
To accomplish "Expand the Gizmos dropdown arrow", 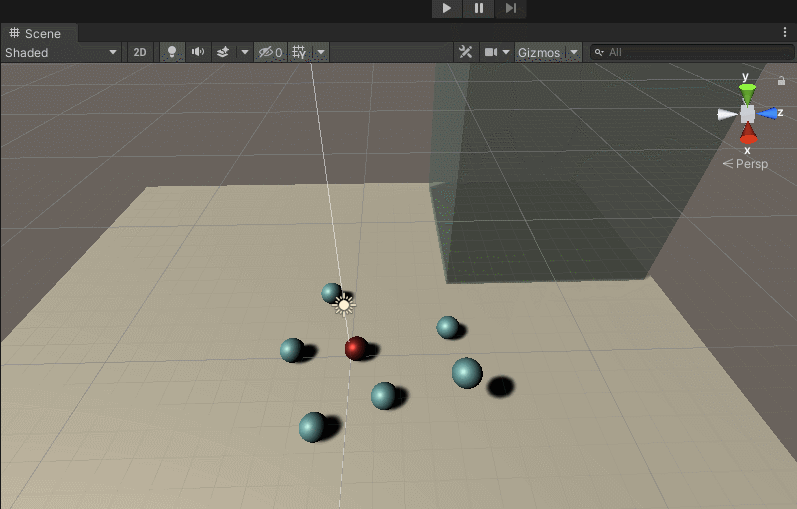I will 574,52.
